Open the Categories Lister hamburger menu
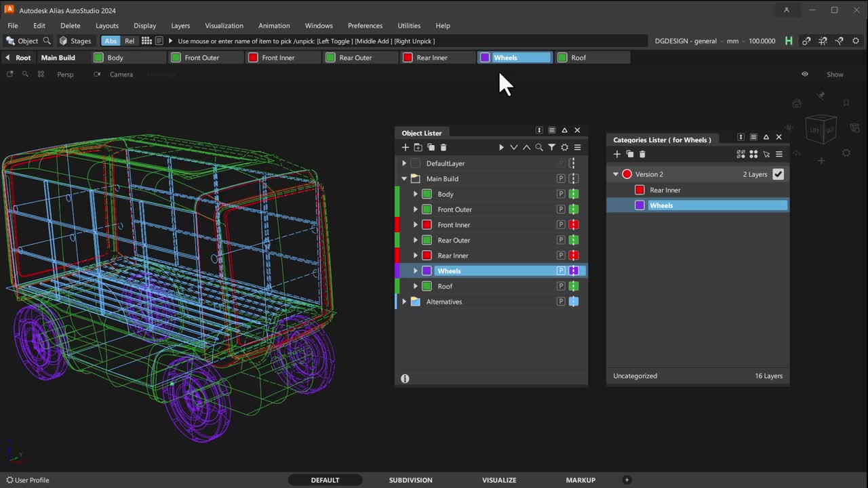Screen dimensions: 868x488 (779, 155)
